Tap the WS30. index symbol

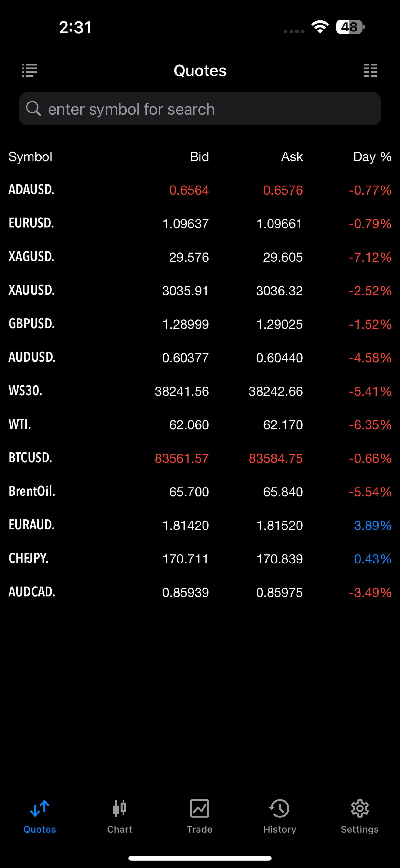coord(25,391)
